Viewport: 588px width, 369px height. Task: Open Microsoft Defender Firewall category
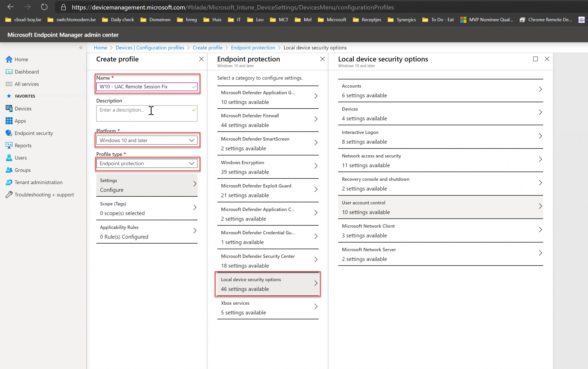tap(268, 120)
